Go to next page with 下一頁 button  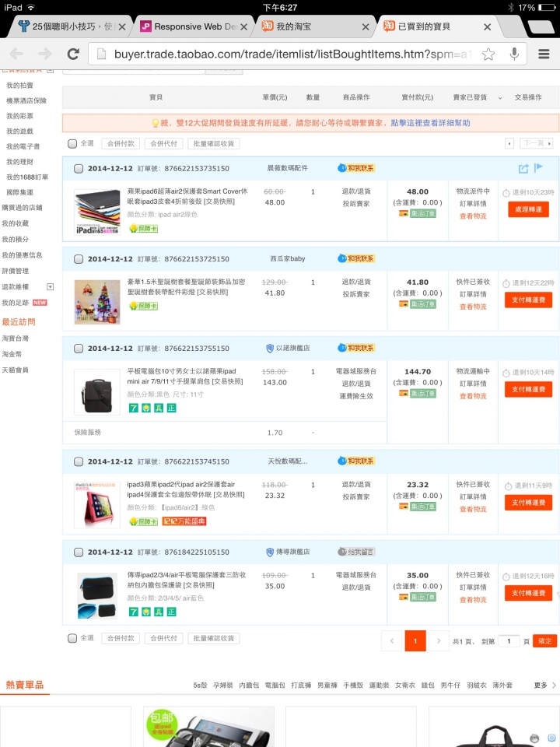(536, 143)
